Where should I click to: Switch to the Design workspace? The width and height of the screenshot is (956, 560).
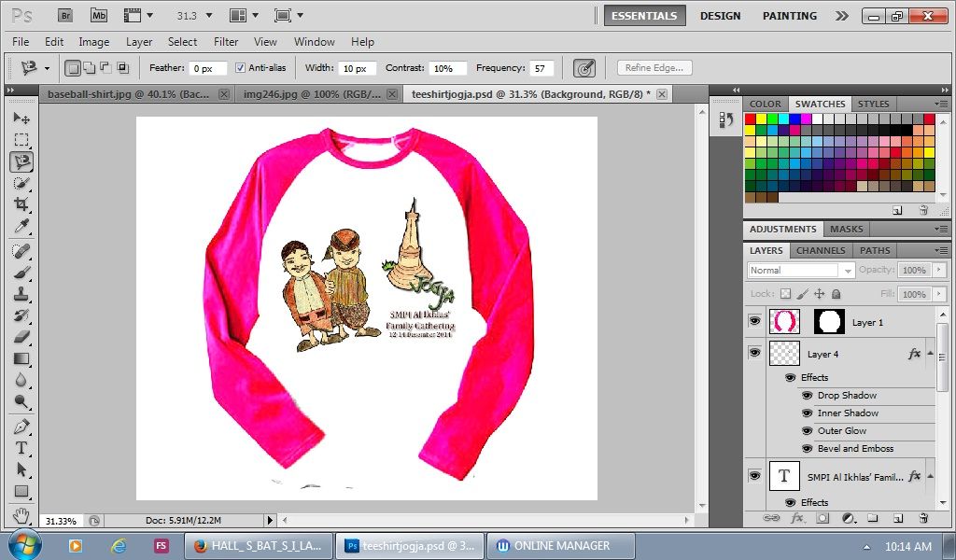click(720, 16)
